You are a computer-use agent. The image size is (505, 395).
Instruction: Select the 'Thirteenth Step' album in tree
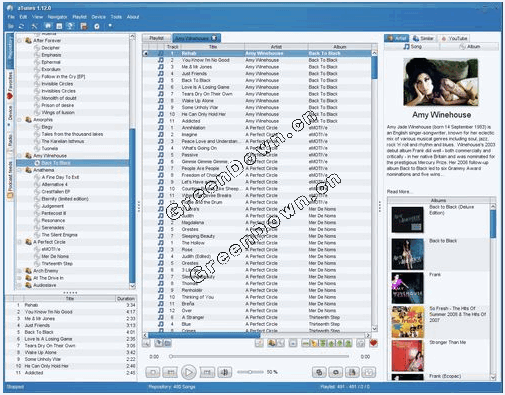(57, 264)
